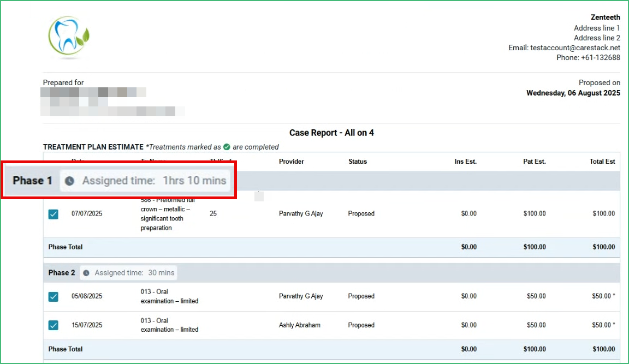The image size is (629, 364).
Task: Click the Phase 2 clock icon
Action: [86, 273]
